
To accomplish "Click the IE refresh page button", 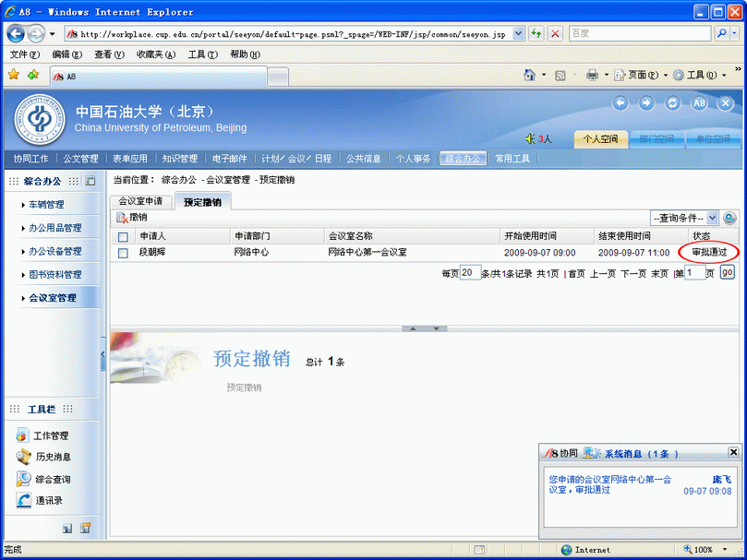I will coord(536,33).
